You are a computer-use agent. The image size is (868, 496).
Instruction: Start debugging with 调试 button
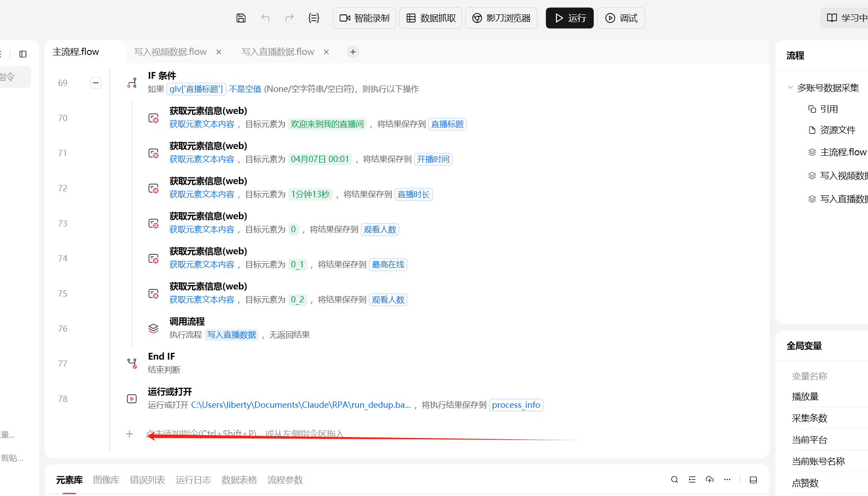pos(621,18)
